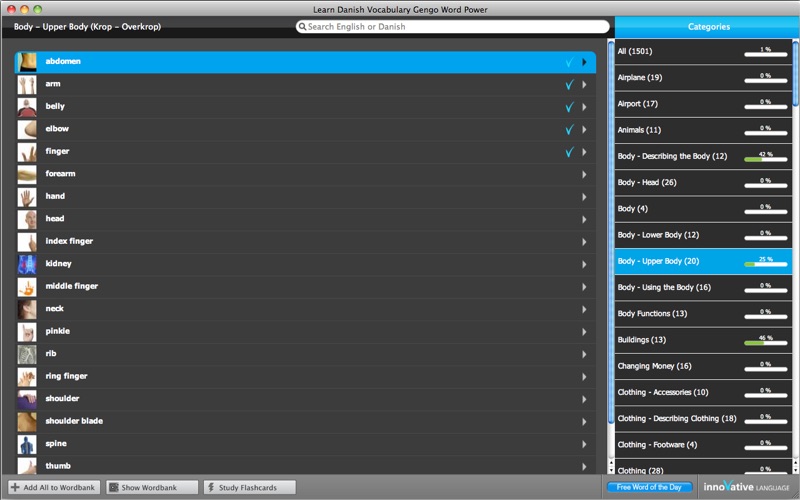
Task: Select the thumb image icon
Action: click(27, 465)
